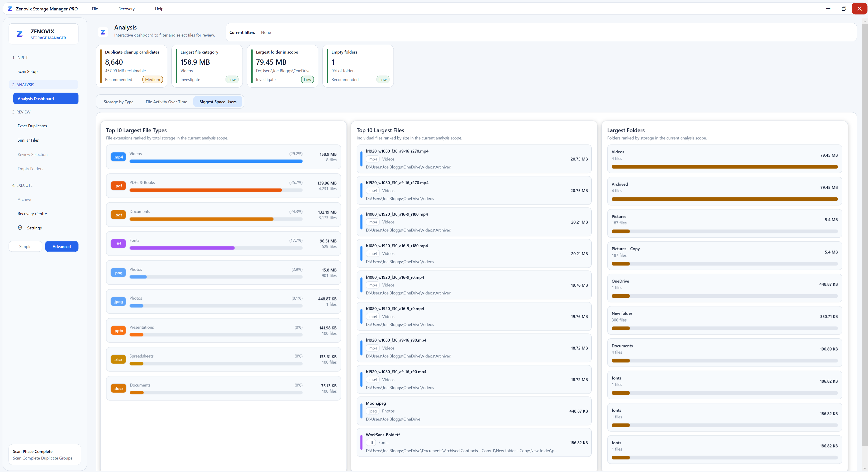Click the PDFs & Books storage bar
868x472 pixels.
[x=216, y=190]
